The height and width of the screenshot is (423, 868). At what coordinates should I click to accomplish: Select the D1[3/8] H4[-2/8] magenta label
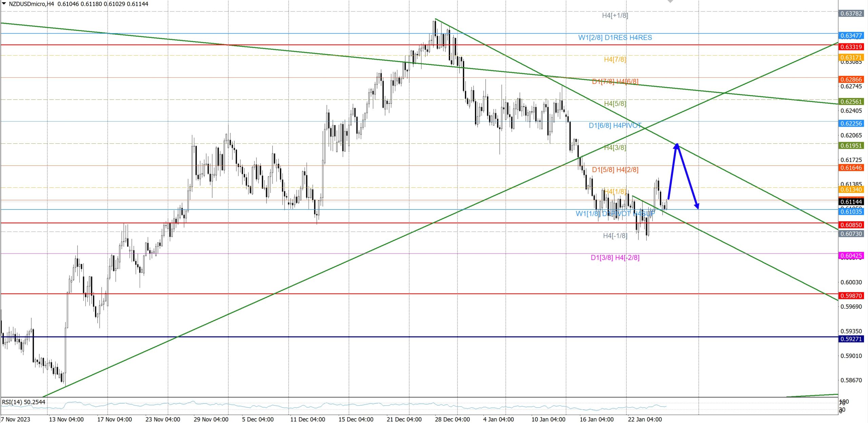(x=615, y=258)
